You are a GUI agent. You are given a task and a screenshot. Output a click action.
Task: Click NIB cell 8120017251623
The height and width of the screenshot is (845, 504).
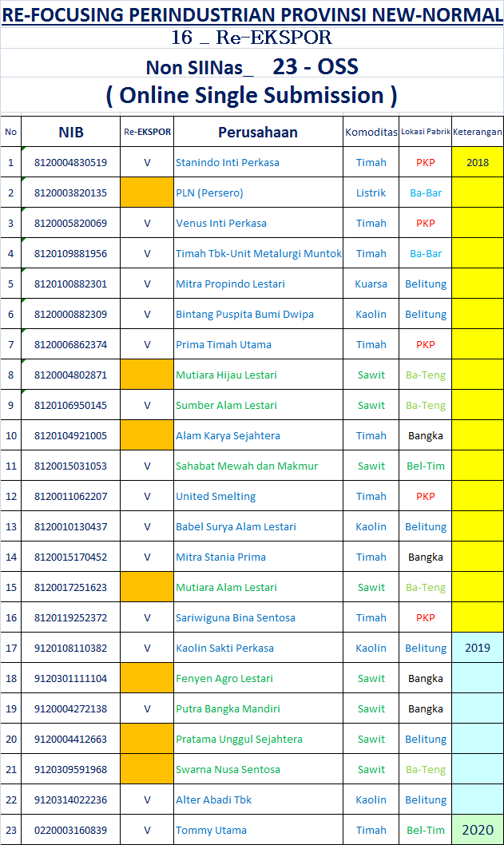[x=70, y=587]
